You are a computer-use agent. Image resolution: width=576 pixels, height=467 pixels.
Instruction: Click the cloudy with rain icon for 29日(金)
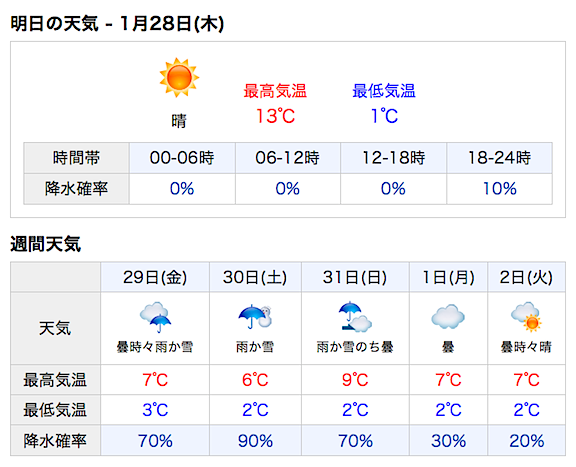tap(155, 317)
